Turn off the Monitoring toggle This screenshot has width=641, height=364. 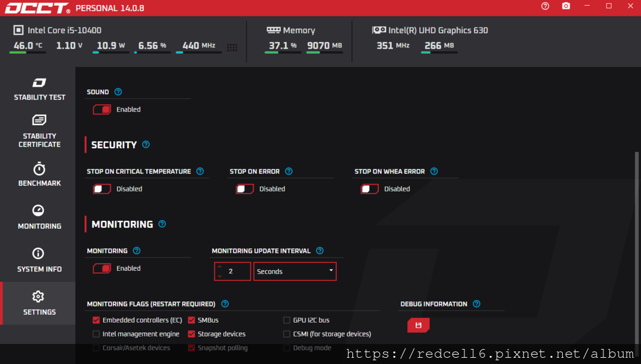(x=102, y=268)
